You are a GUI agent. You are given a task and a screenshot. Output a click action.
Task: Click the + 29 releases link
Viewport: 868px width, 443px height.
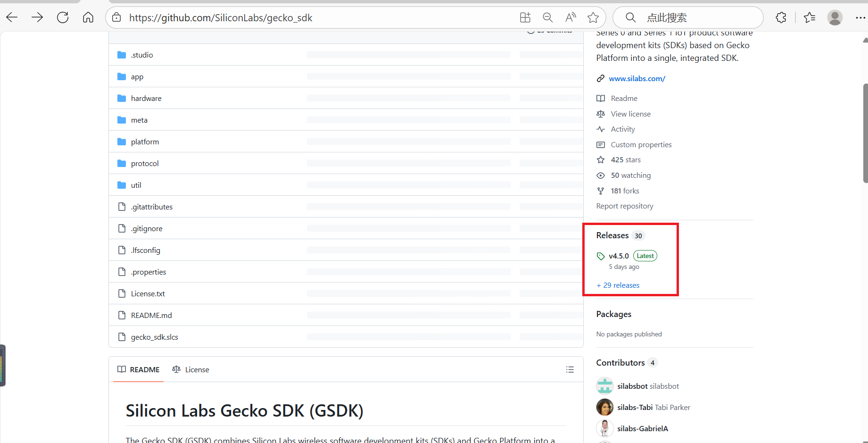tap(618, 285)
